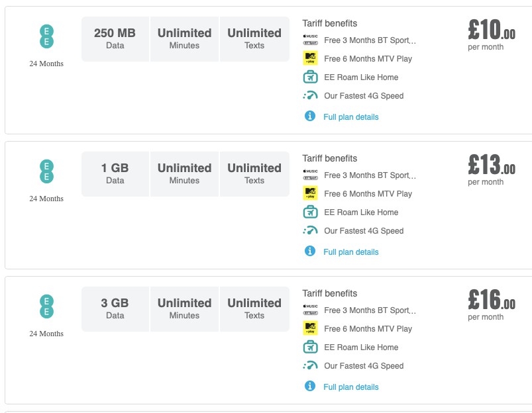Open Full plan details for the £10 plan
The width and height of the screenshot is (532, 413).
[x=351, y=117]
